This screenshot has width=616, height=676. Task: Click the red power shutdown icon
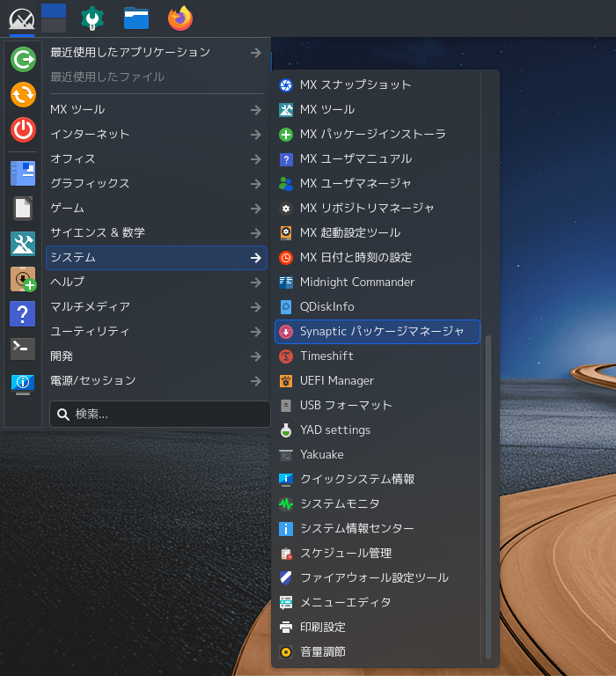[x=23, y=129]
